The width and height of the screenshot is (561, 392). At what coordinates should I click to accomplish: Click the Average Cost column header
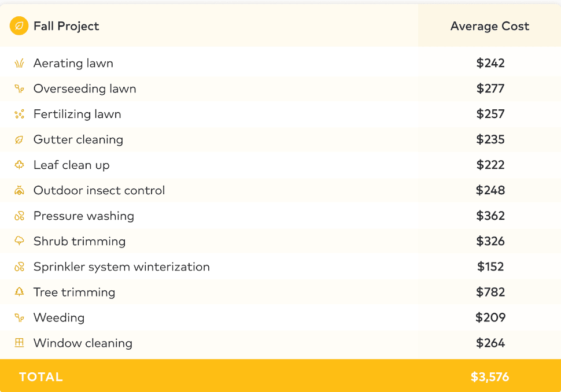[489, 26]
